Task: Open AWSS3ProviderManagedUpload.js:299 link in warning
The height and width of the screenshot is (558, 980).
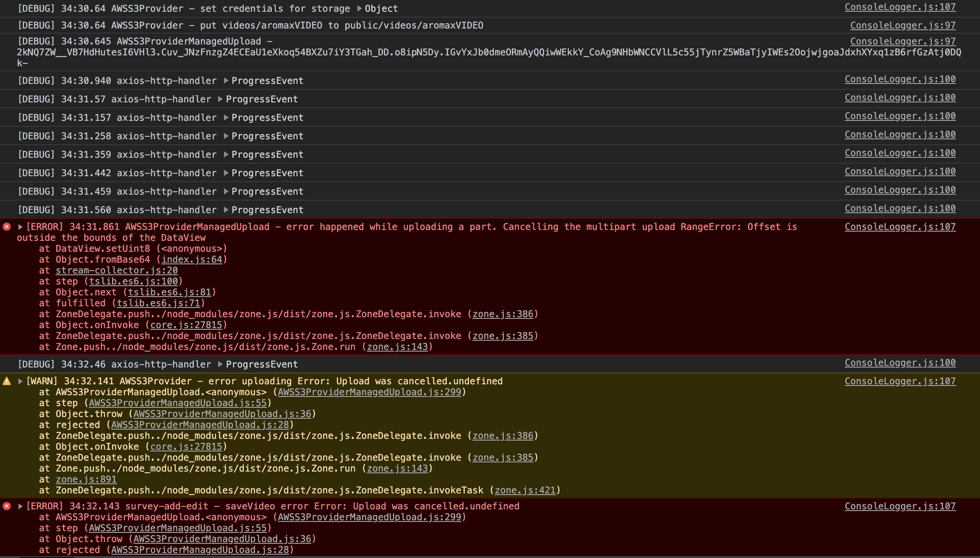Action: pos(369,392)
